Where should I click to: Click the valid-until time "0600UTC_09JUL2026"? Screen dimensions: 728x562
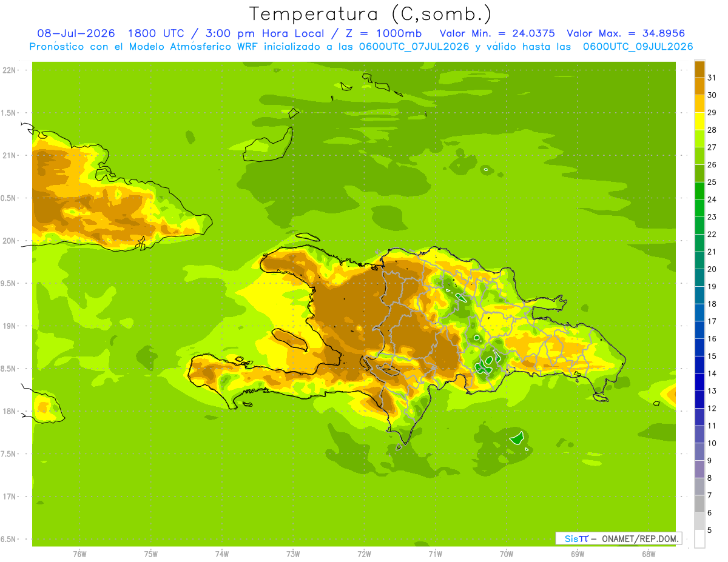638,47
